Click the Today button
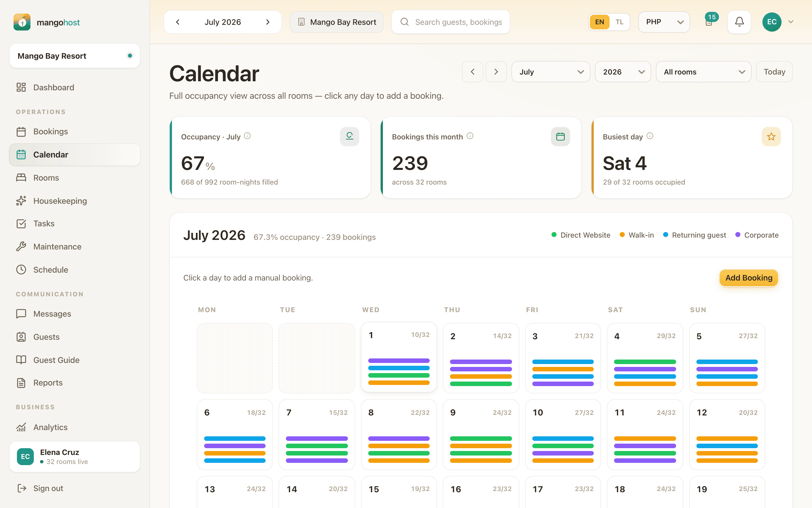812x508 pixels. 775,72
